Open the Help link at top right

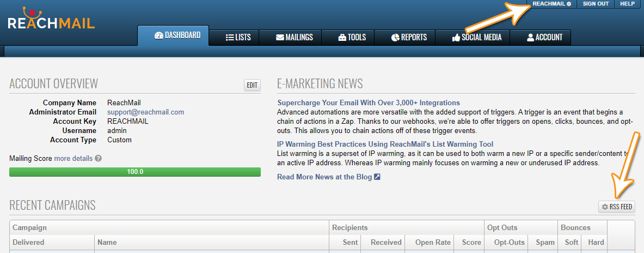(x=628, y=4)
